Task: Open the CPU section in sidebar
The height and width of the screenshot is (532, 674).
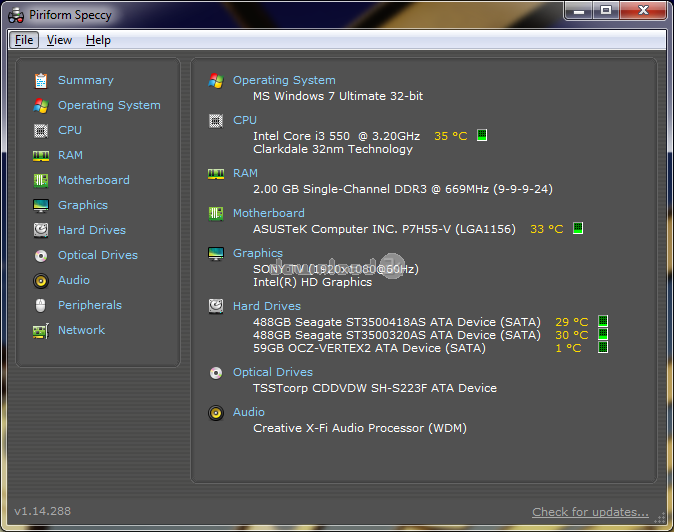Action: pos(70,130)
